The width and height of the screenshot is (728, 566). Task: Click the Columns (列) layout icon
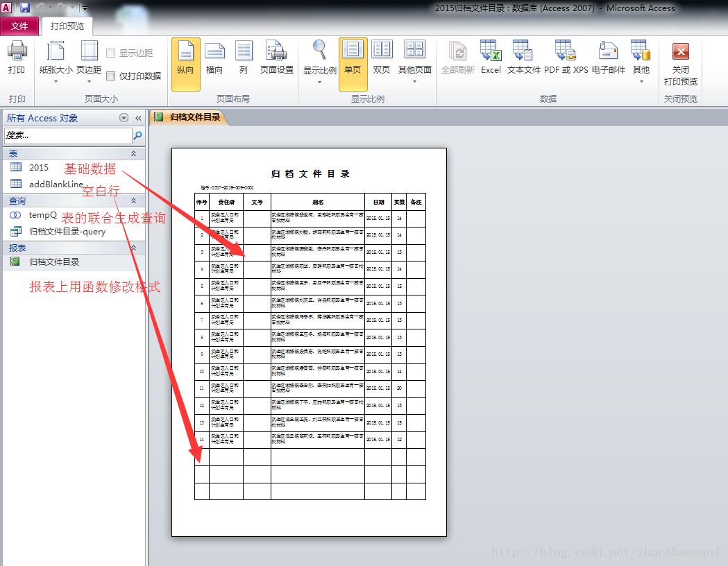click(x=244, y=58)
